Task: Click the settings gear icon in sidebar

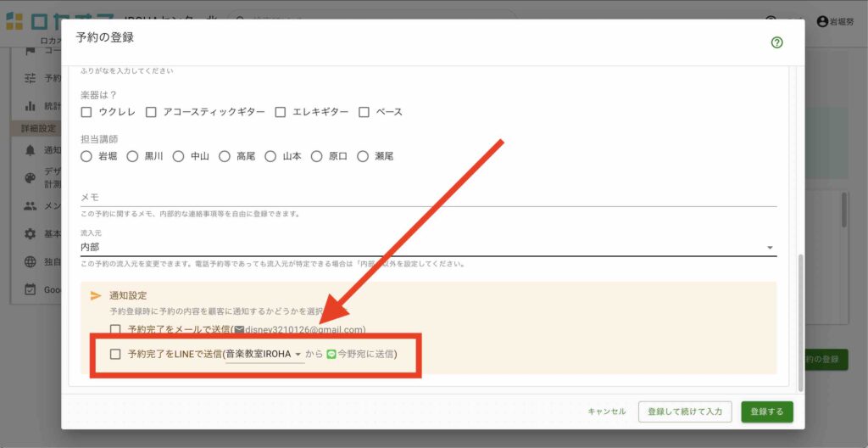Action: [x=31, y=234]
